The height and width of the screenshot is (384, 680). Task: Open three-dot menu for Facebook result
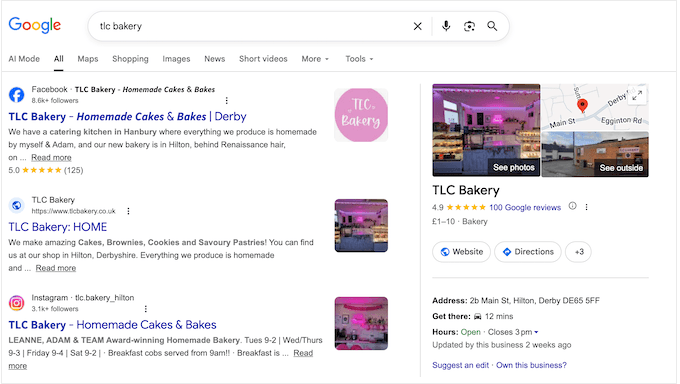point(226,100)
